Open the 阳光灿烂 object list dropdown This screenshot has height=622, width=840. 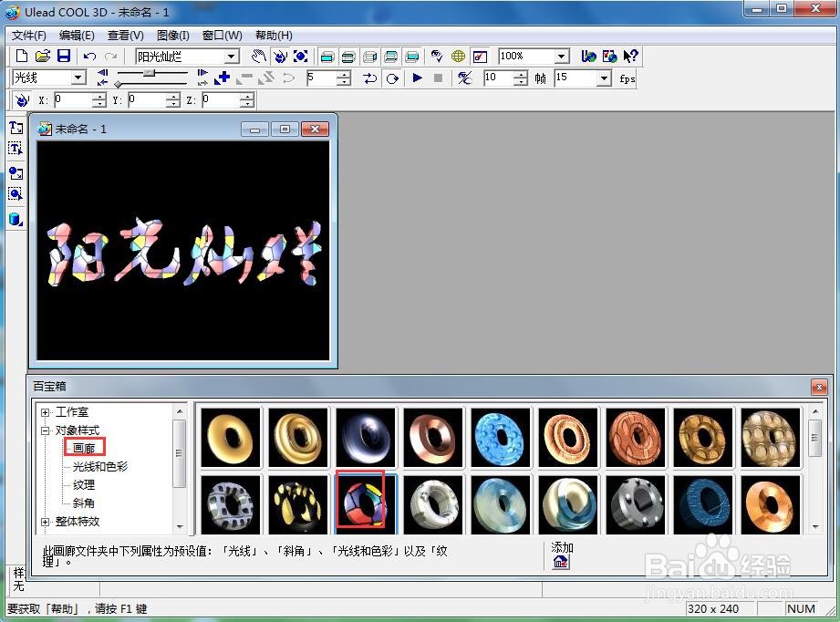[232, 56]
